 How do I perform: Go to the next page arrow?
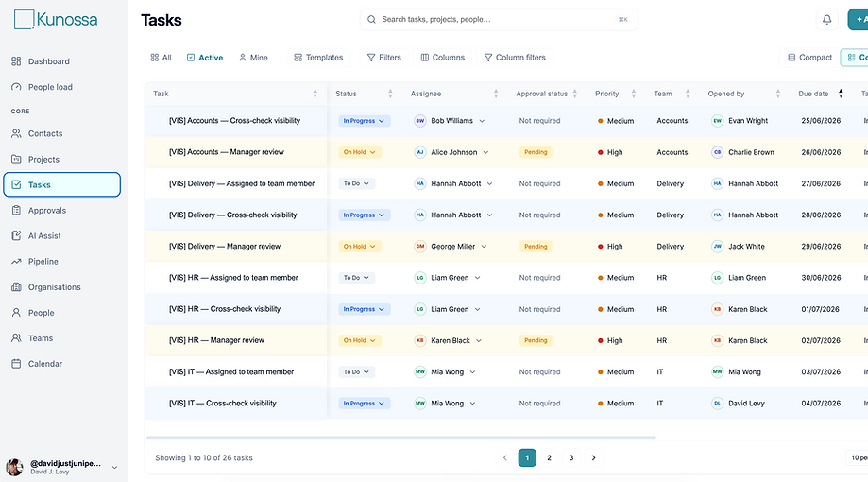click(x=593, y=457)
